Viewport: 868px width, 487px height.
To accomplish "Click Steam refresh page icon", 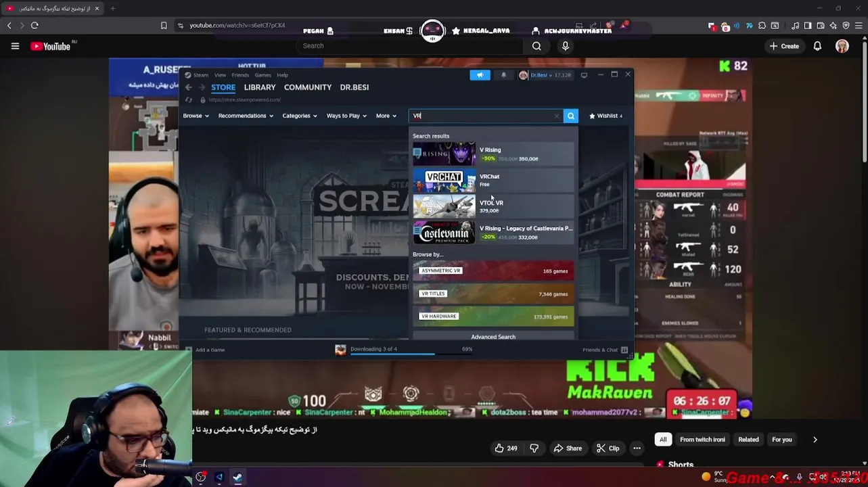I will 189,100.
